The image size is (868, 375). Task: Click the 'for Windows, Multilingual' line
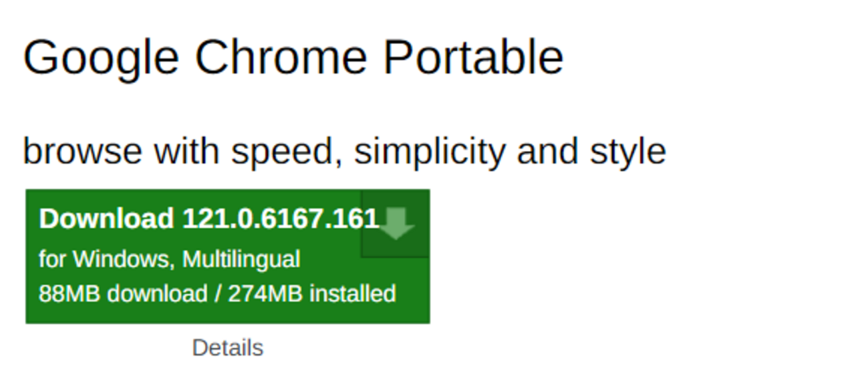[169, 259]
